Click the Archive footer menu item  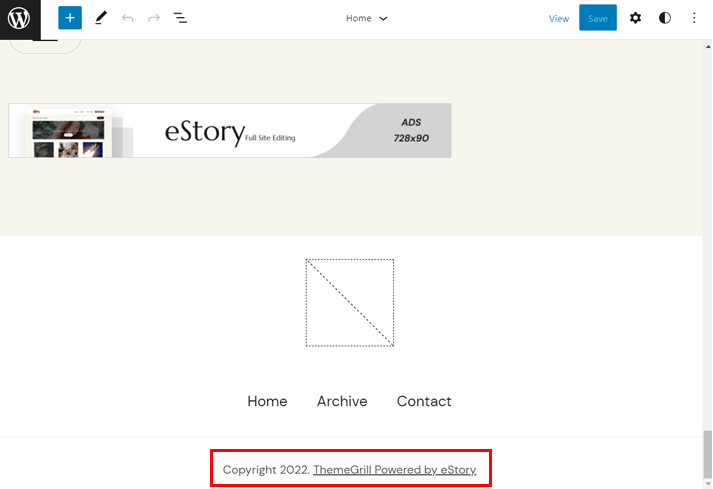click(x=342, y=401)
